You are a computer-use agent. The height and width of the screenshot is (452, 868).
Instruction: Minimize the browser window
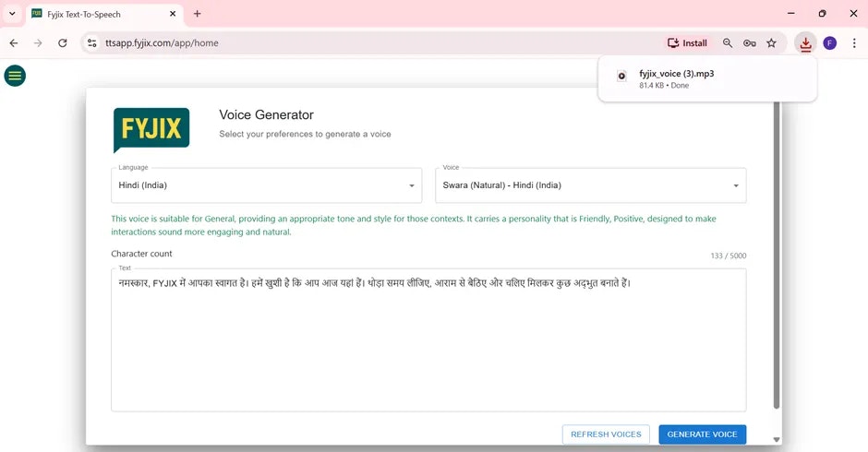point(791,13)
